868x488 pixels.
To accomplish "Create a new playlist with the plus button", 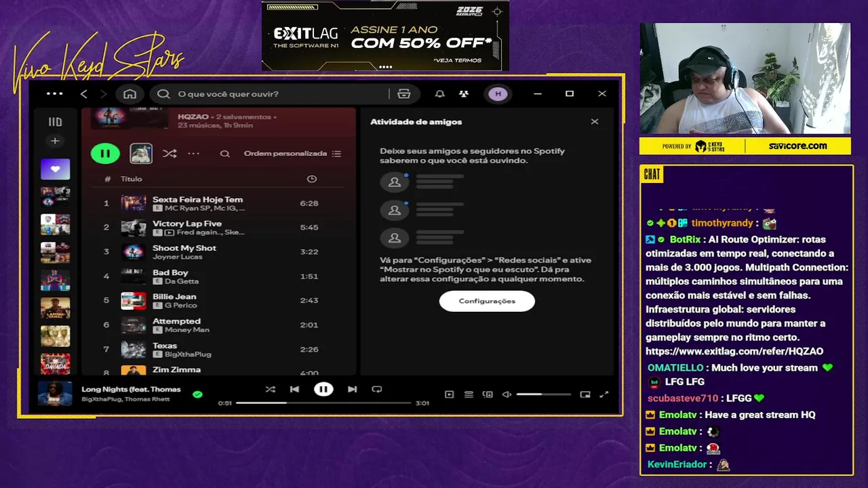I will [x=55, y=141].
